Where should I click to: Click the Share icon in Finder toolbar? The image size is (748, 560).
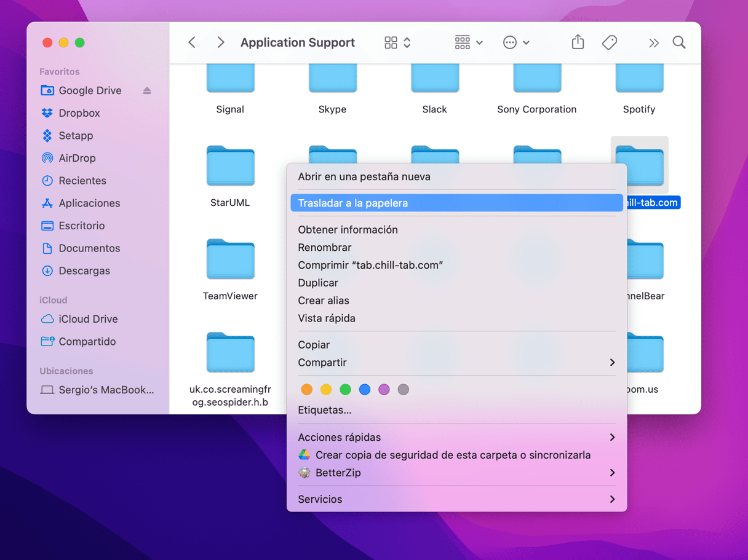tap(578, 42)
